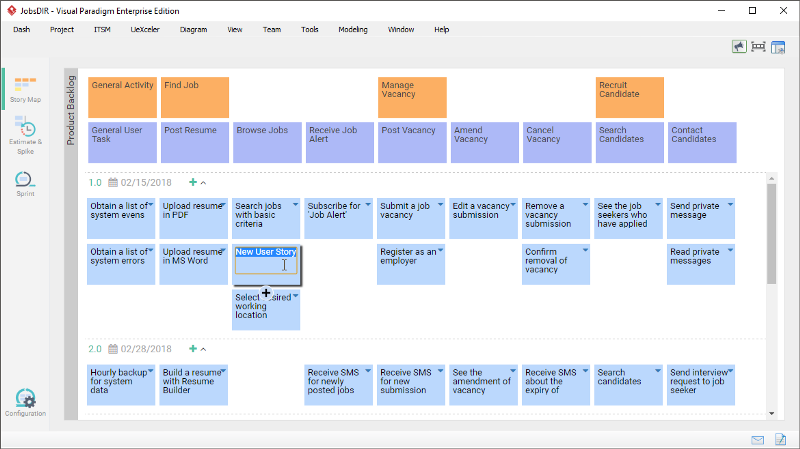Open the Sprint panel

coord(25,185)
